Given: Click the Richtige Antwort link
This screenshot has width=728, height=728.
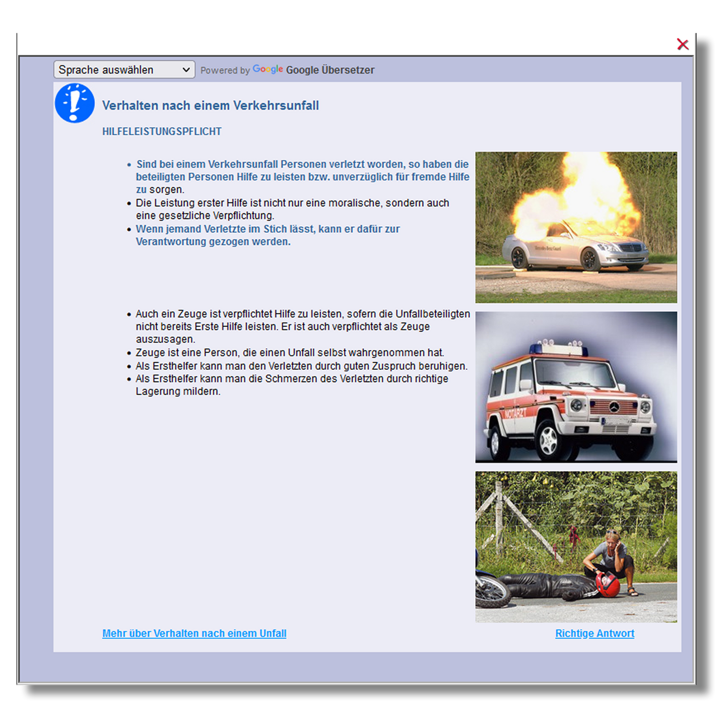Looking at the screenshot, I should [x=594, y=633].
